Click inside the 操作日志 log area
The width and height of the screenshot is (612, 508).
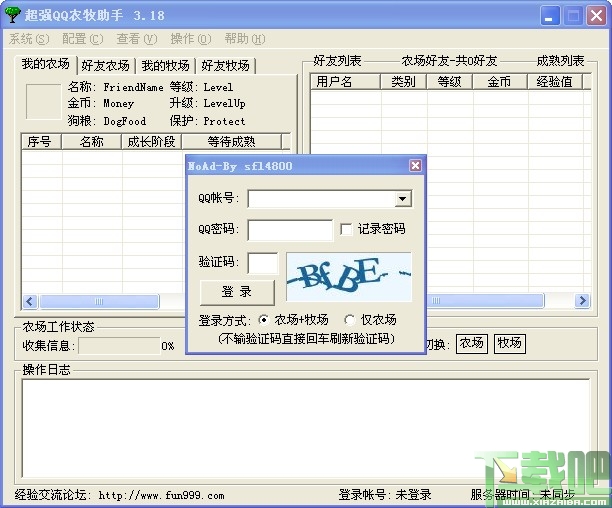(x=306, y=428)
